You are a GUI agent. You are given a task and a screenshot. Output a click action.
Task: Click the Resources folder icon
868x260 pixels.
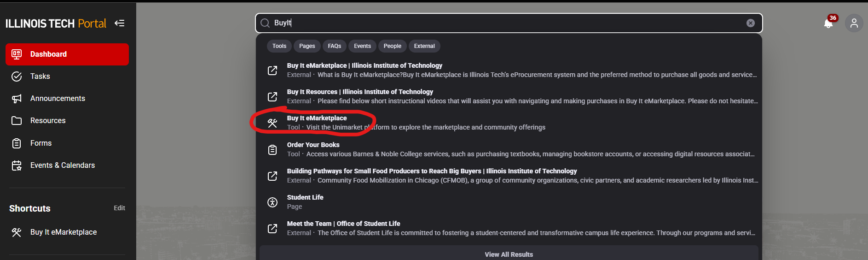point(17,121)
